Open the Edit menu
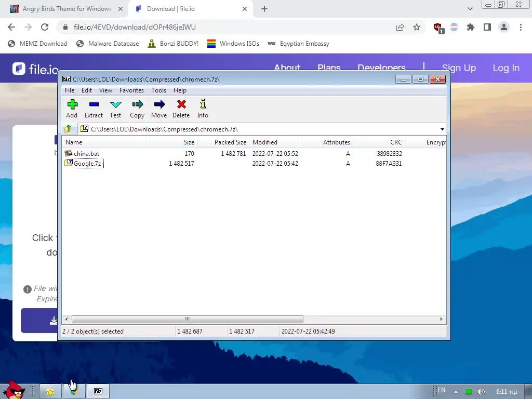Screen dimensions: 532x399 (87, 90)
